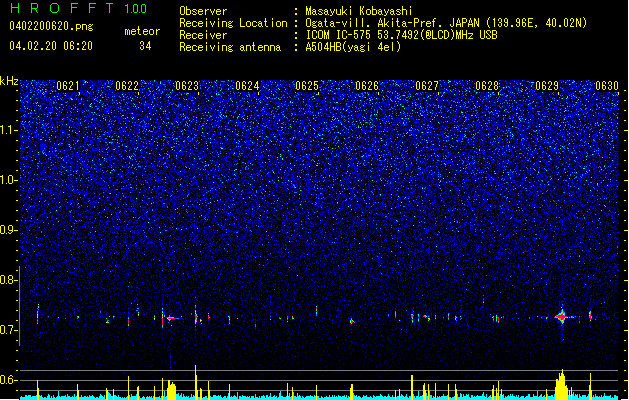This screenshot has height=400, width=629.
Task: Click the kHz axis unit label
Action: pyautogui.click(x=9, y=81)
